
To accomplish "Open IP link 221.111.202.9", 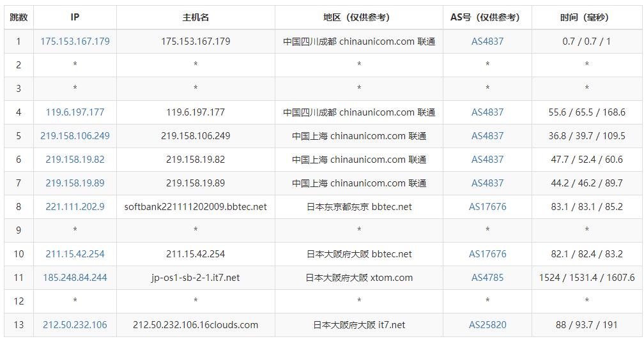I will tap(75, 207).
